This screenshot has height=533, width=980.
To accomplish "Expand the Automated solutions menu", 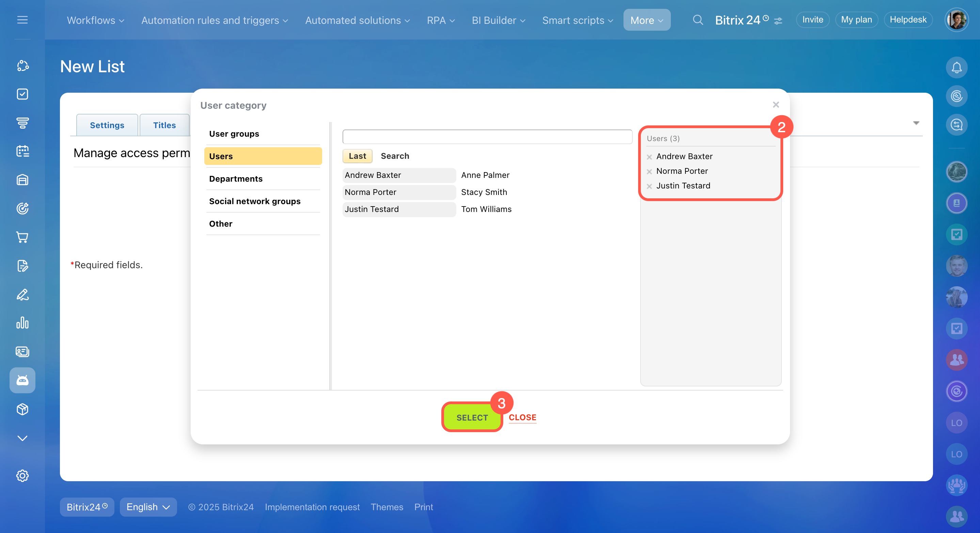I will pyautogui.click(x=357, y=20).
